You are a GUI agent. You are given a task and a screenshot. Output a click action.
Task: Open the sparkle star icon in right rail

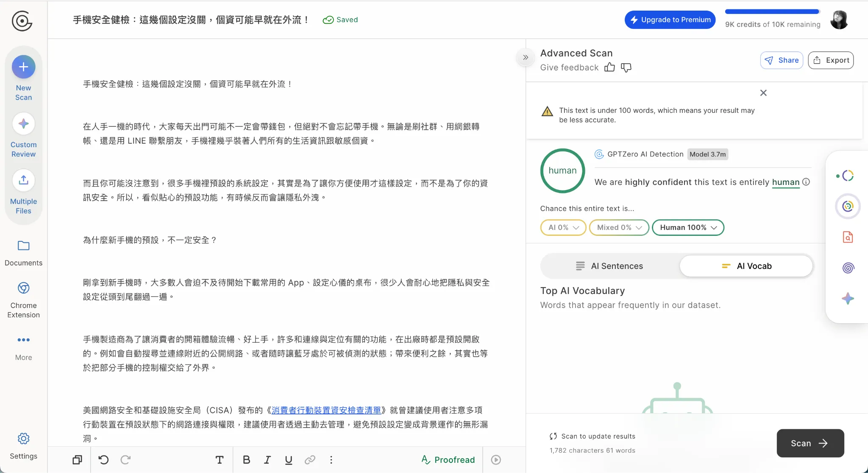[848, 299]
